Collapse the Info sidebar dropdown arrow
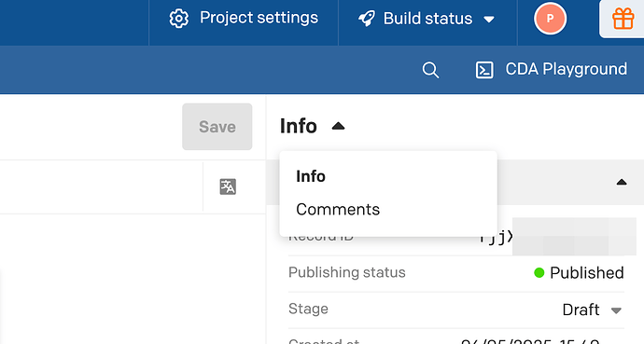The height and width of the screenshot is (344, 644). click(338, 126)
